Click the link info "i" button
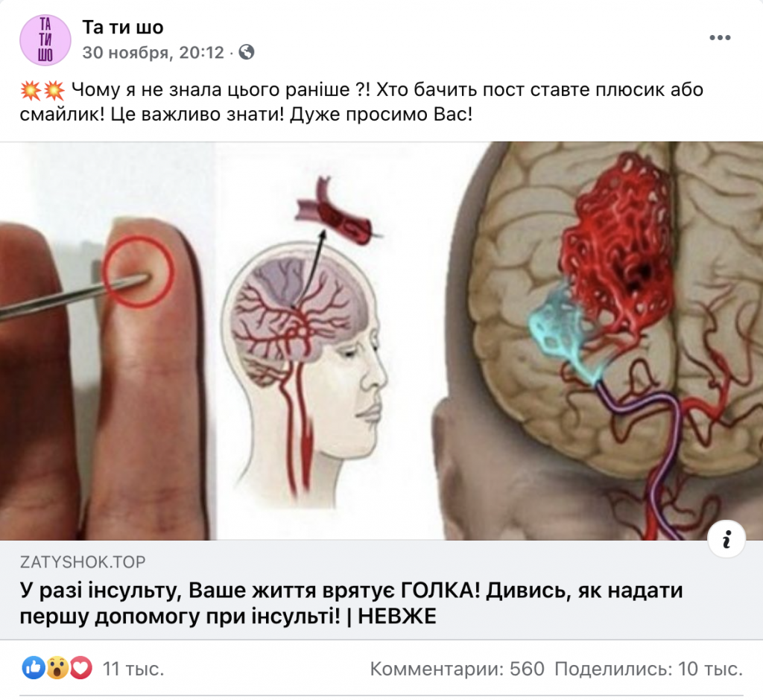763x700 pixels. pyautogui.click(x=726, y=539)
